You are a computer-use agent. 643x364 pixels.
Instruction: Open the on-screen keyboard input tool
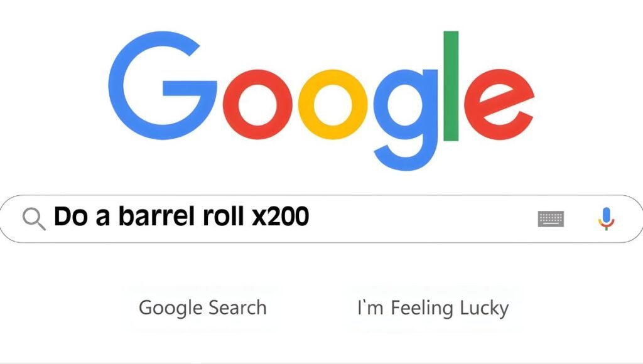point(551,219)
